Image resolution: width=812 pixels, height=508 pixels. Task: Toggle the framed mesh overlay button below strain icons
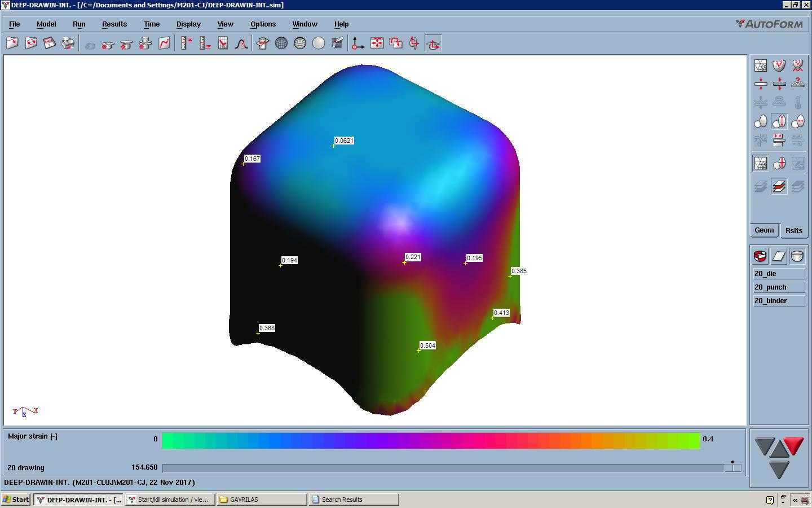[x=761, y=164]
